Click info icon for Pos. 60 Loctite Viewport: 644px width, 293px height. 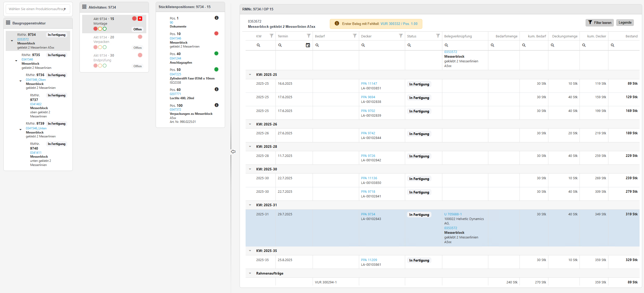[216, 89]
